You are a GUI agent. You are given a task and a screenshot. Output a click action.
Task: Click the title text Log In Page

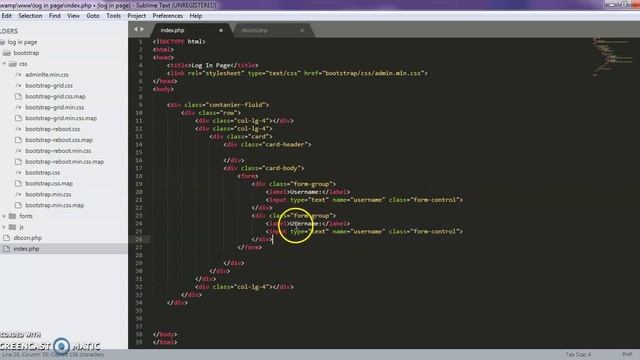tap(211, 65)
